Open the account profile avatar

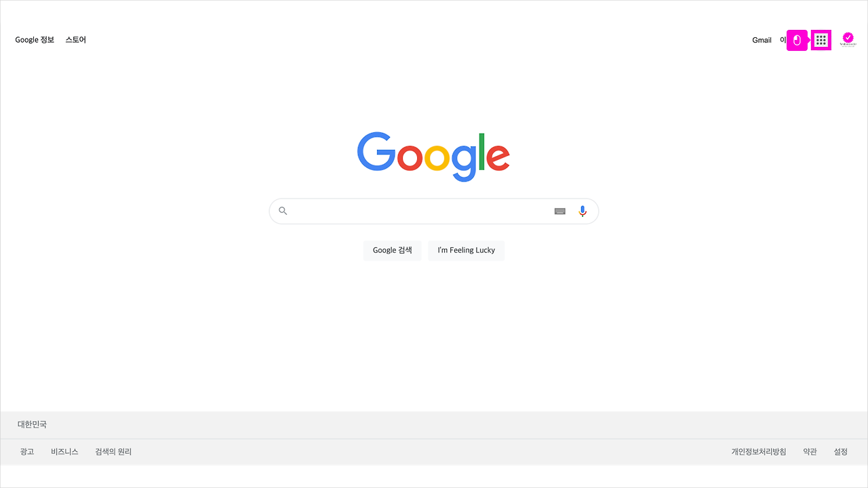tap(848, 40)
